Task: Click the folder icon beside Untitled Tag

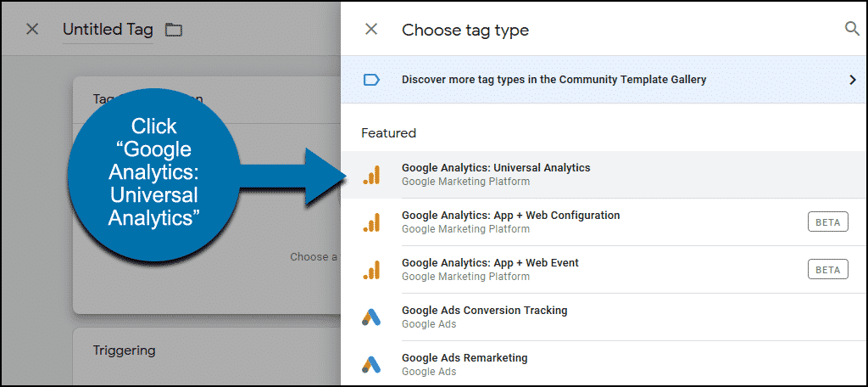Action: click(x=174, y=30)
